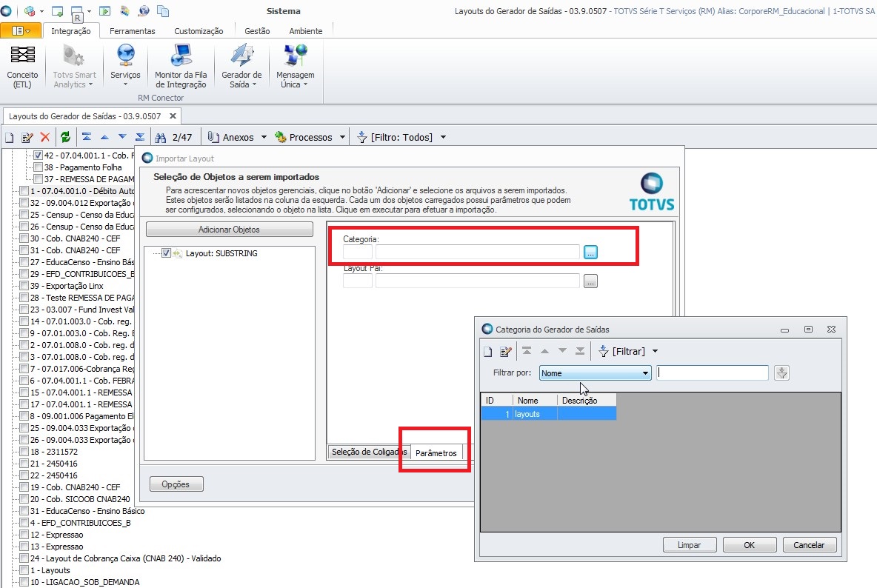Click the filter text input in Categoria dialog
This screenshot has height=588, width=877.
pos(713,372)
